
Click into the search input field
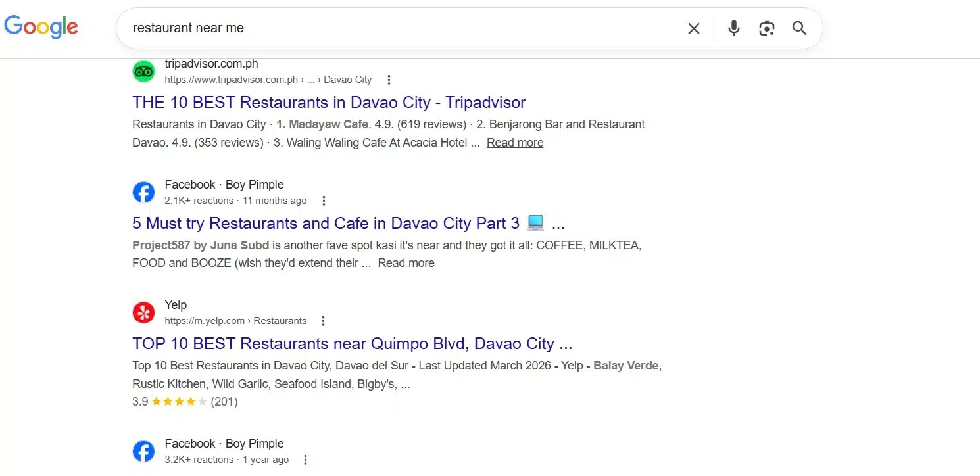(395, 28)
